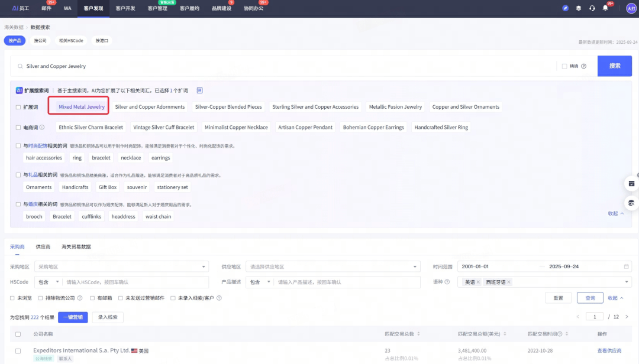This screenshot has height=364, width=639.
Task: Open the notification bell
Action: 605,8
